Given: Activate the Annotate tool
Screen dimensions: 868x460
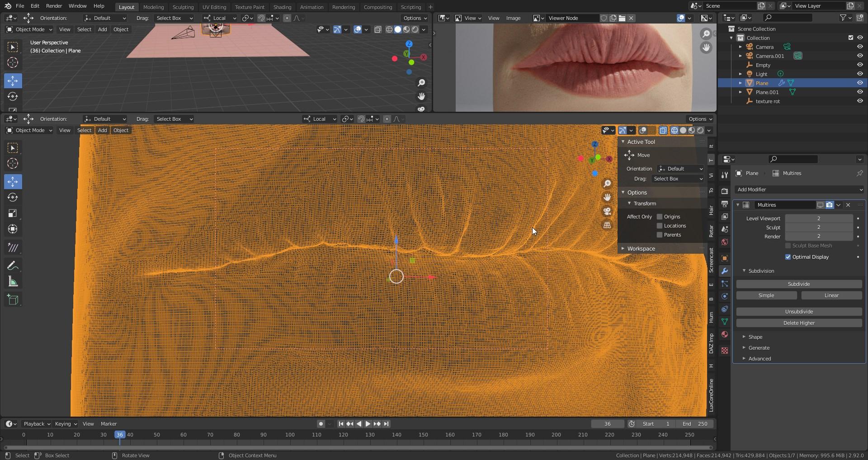Looking at the screenshot, I should point(13,266).
